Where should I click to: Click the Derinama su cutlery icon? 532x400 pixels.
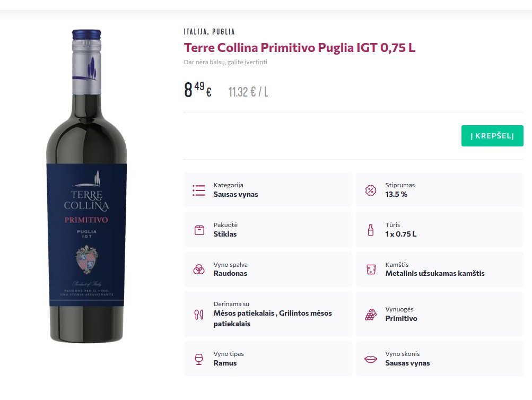[x=199, y=314]
